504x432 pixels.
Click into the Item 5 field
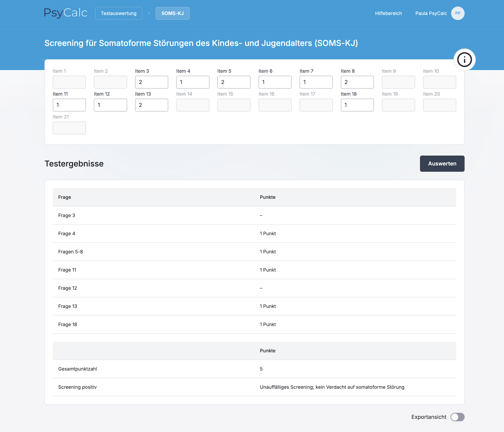click(234, 82)
